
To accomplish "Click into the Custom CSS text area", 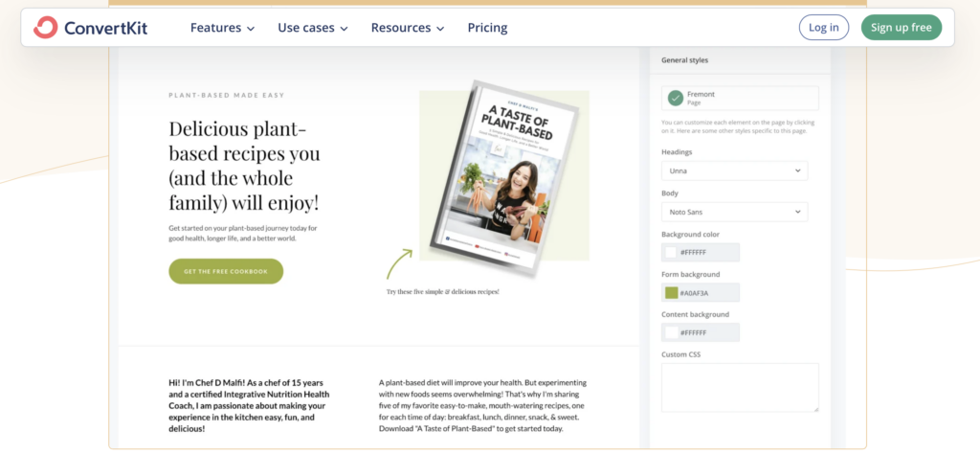I will pos(739,387).
